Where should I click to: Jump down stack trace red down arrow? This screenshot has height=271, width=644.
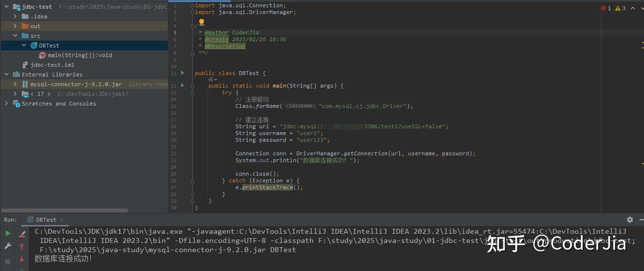[x=22, y=259]
